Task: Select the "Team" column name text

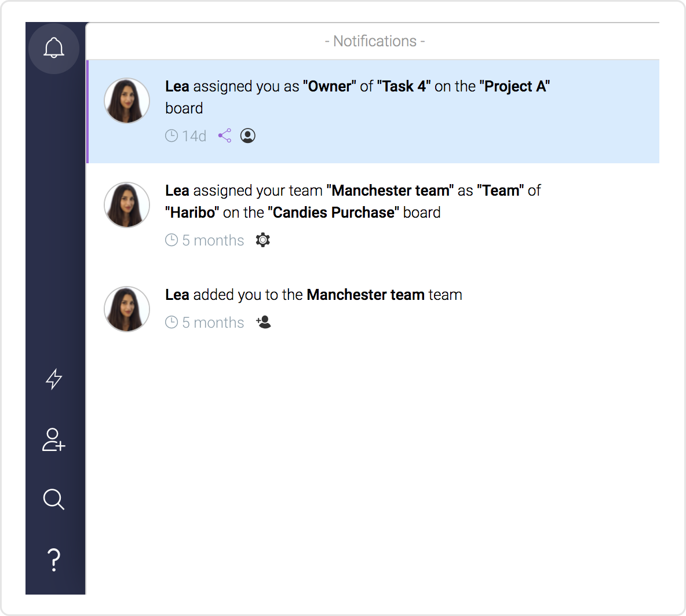Action: click(501, 190)
